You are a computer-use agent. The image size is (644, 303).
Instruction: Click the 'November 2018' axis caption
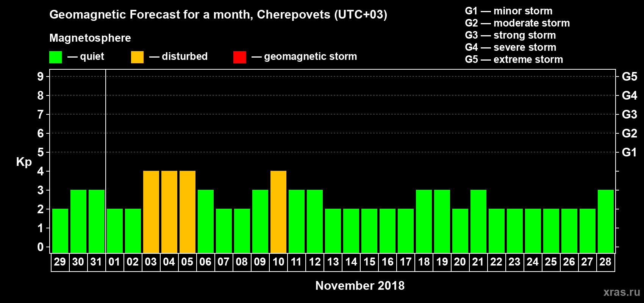pos(360,286)
